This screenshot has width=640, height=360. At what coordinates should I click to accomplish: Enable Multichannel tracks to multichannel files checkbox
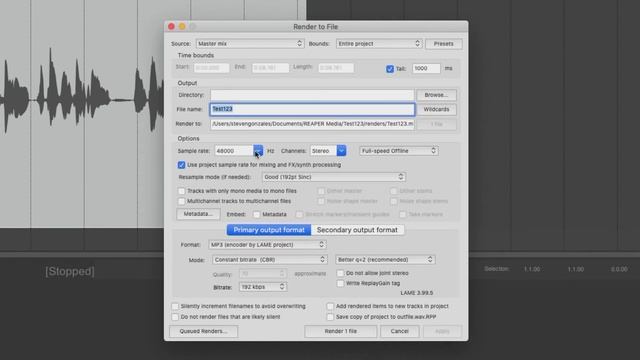coord(182,201)
